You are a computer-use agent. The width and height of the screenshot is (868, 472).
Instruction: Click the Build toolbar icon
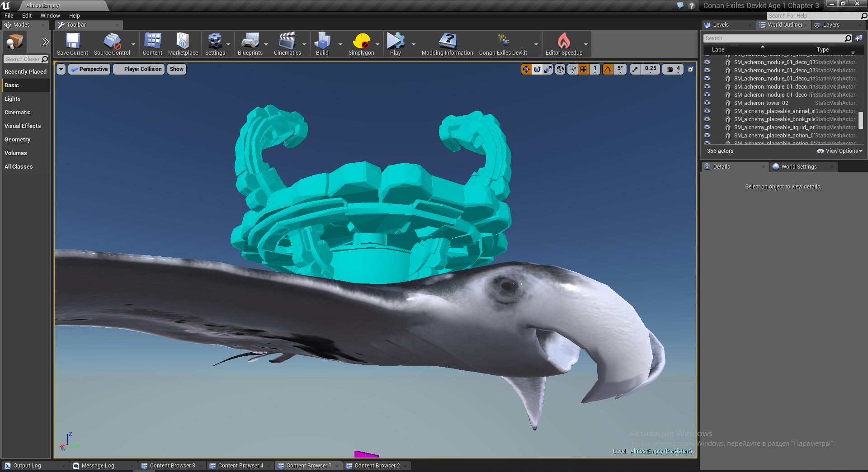click(x=322, y=43)
